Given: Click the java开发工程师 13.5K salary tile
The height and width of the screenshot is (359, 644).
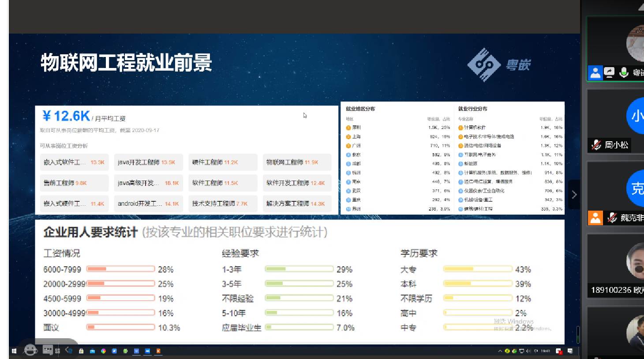Looking at the screenshot, I should (x=148, y=162).
